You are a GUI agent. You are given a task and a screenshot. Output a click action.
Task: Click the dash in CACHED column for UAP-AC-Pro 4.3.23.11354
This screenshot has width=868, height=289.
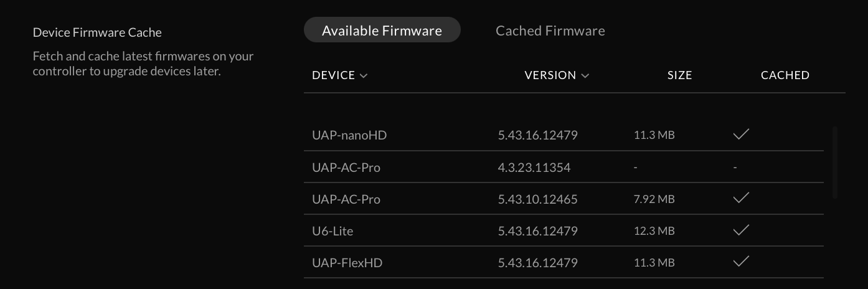[735, 168]
